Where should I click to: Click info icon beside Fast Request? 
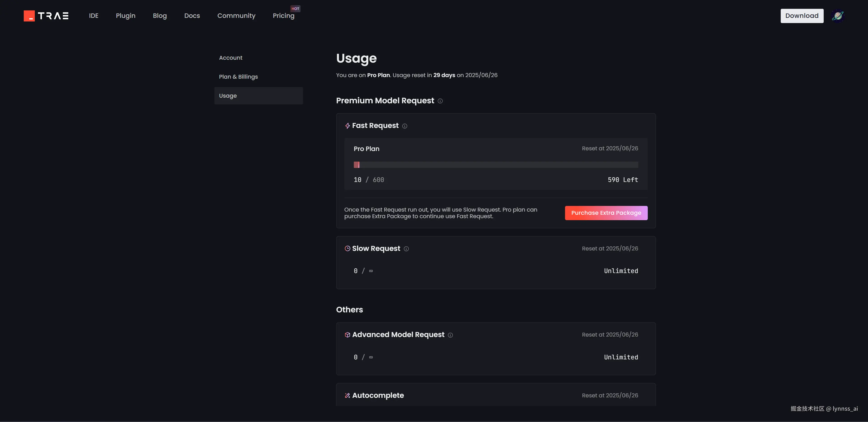(x=405, y=126)
